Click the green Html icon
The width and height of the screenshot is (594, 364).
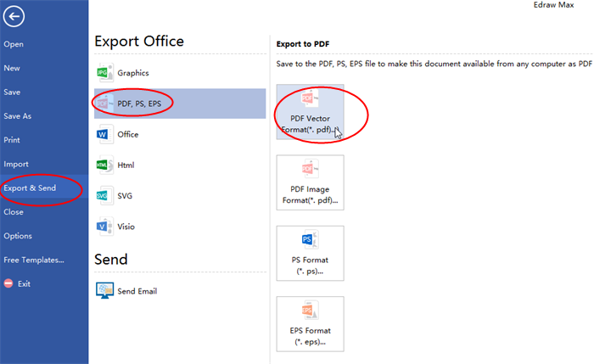pos(105,165)
